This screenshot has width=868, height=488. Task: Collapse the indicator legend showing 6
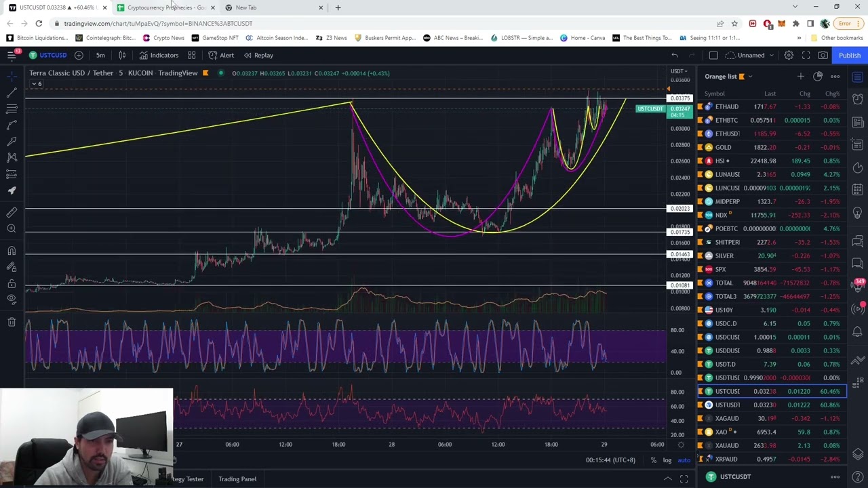pos(36,84)
